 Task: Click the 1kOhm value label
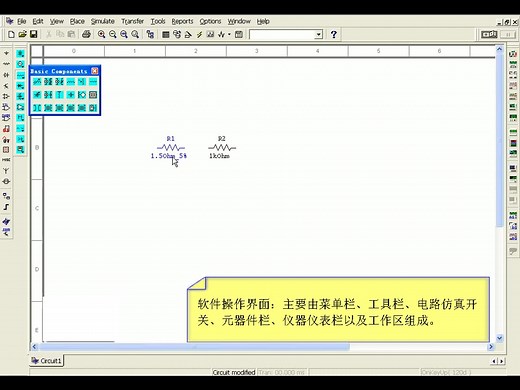219,156
